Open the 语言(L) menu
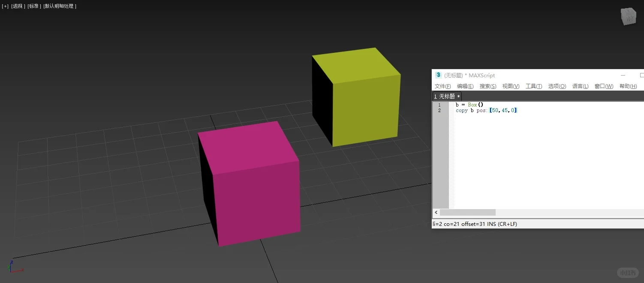This screenshot has width=644, height=283. point(580,86)
